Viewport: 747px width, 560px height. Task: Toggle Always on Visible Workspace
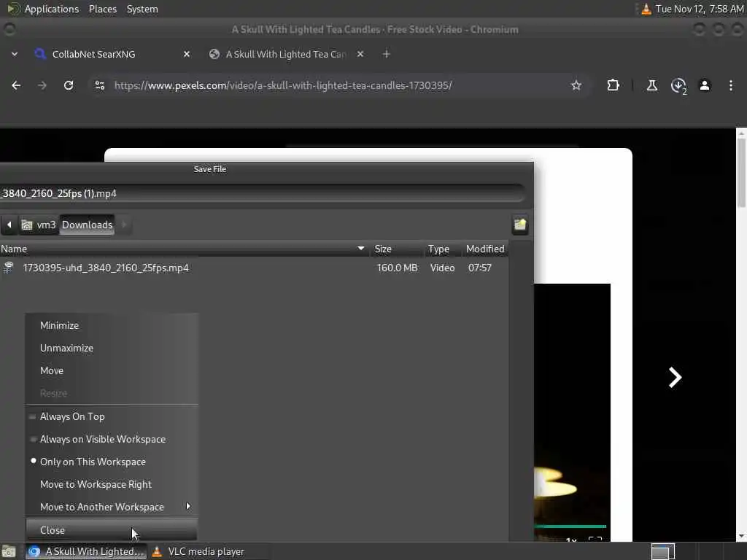click(x=112, y=439)
